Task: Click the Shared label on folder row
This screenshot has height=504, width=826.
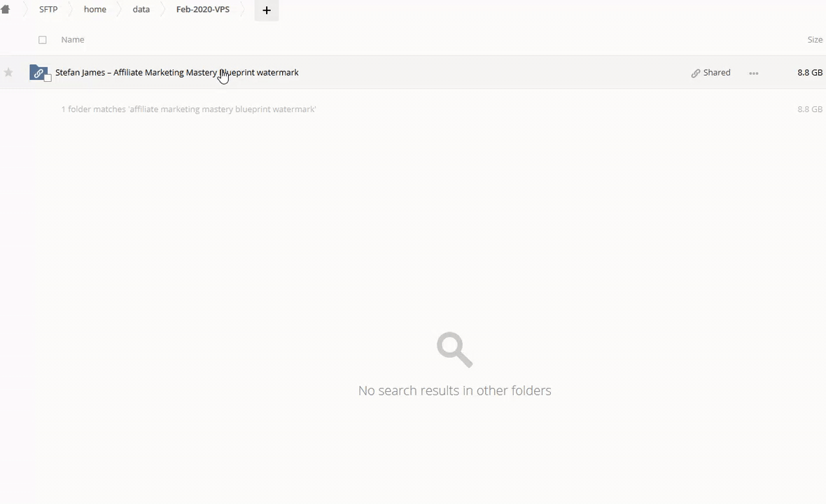Action: 716,73
